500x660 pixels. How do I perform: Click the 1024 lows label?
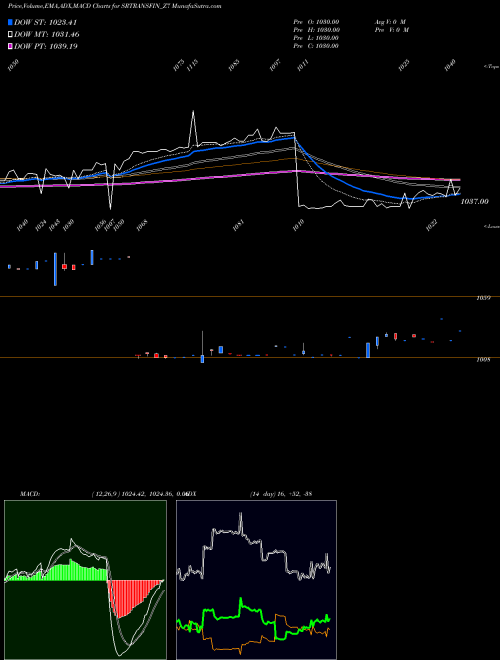[x=41, y=225]
